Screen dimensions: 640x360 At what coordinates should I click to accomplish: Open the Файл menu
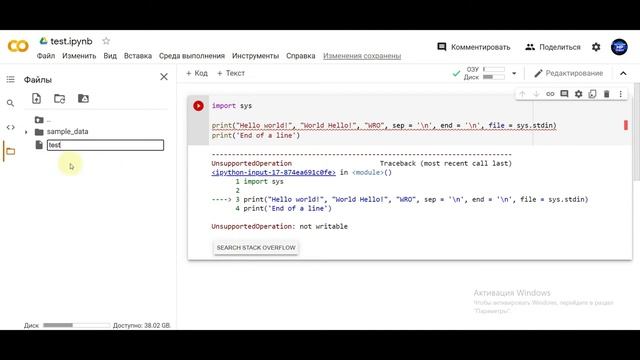pos(46,56)
